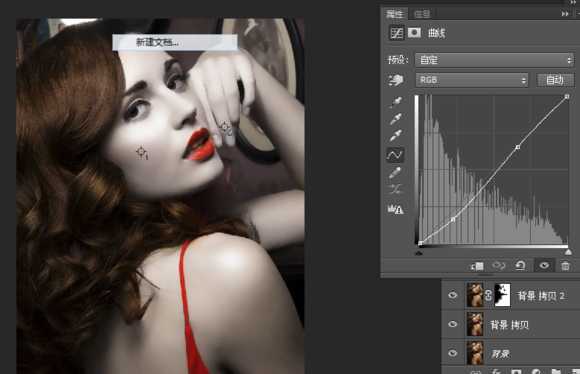Select the black point eyedropper
The image size is (580, 374).
[x=396, y=102]
